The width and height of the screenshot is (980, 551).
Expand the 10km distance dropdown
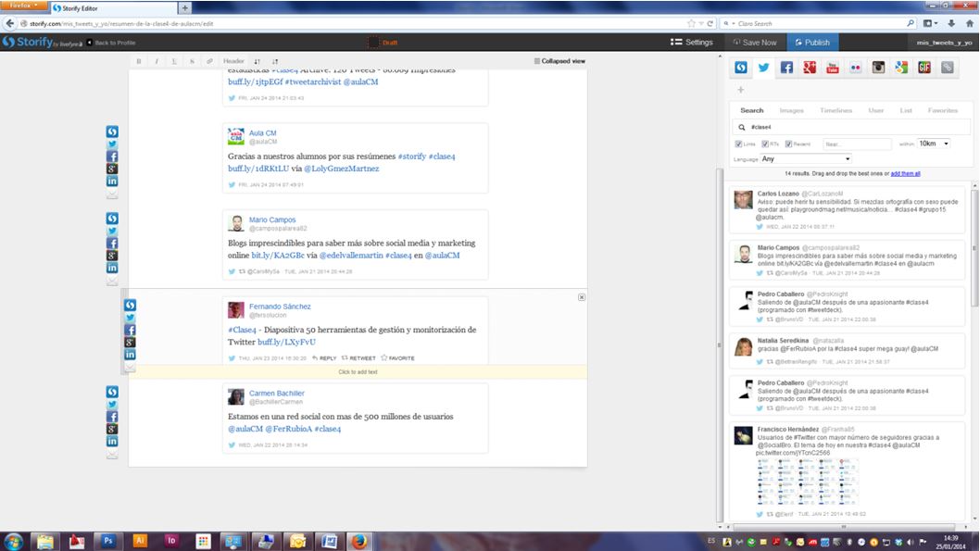935,144
